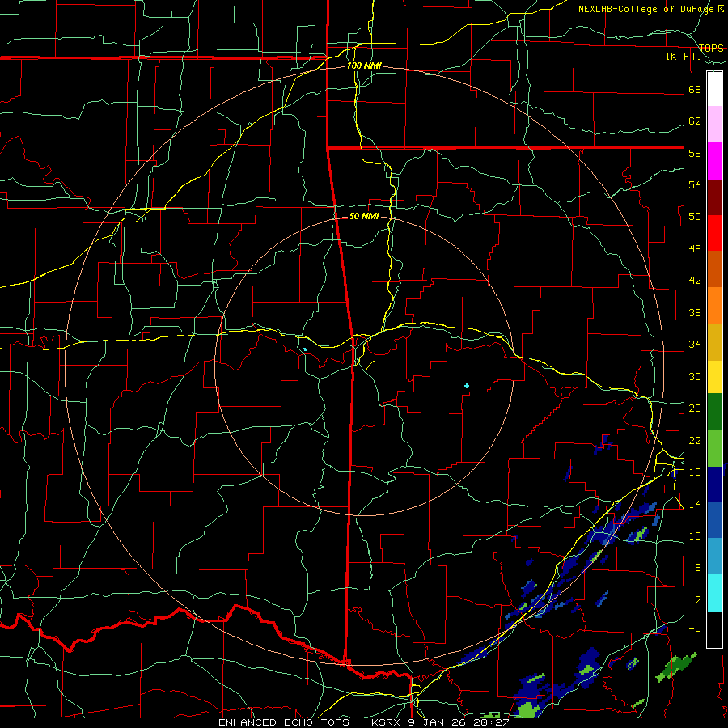Click the '26' scale label
This screenshot has width=728, height=728.
tap(695, 408)
